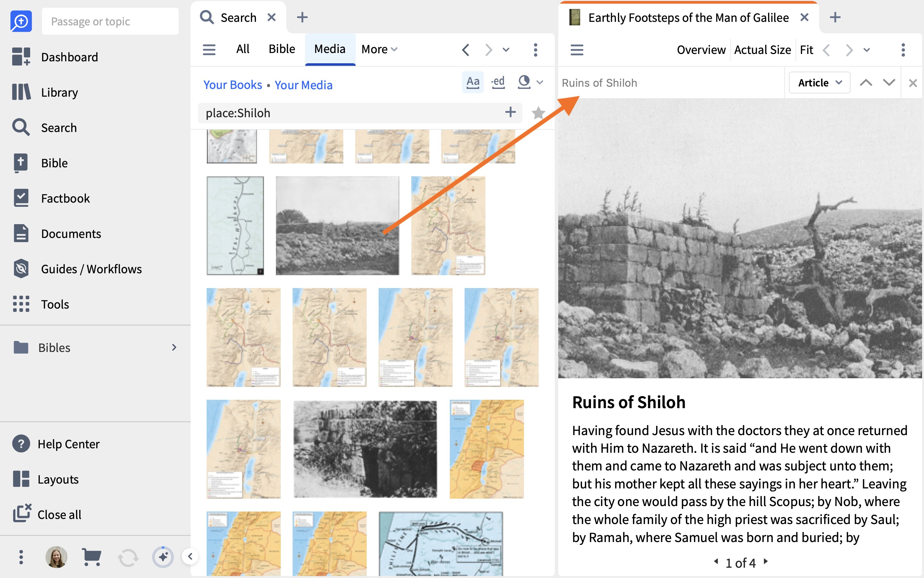Click Close all in the sidebar
The width and height of the screenshot is (924, 578).
pos(47,514)
